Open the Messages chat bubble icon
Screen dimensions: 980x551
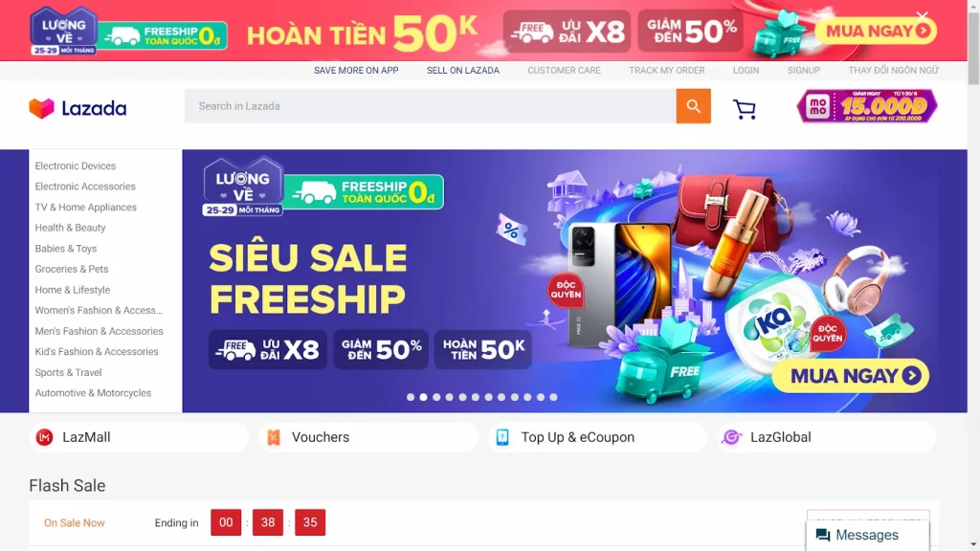(823, 536)
